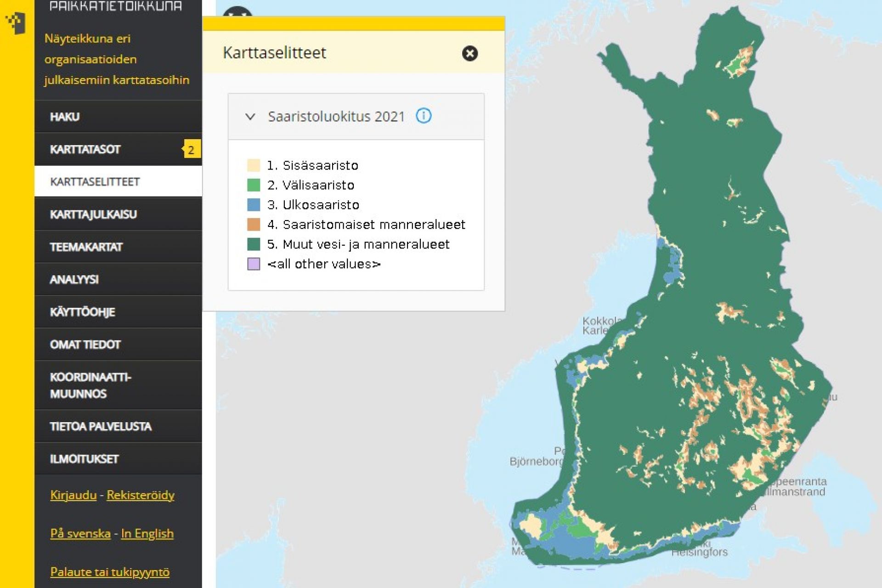Switch language with the In English link
Image resolution: width=882 pixels, height=588 pixels.
(147, 533)
